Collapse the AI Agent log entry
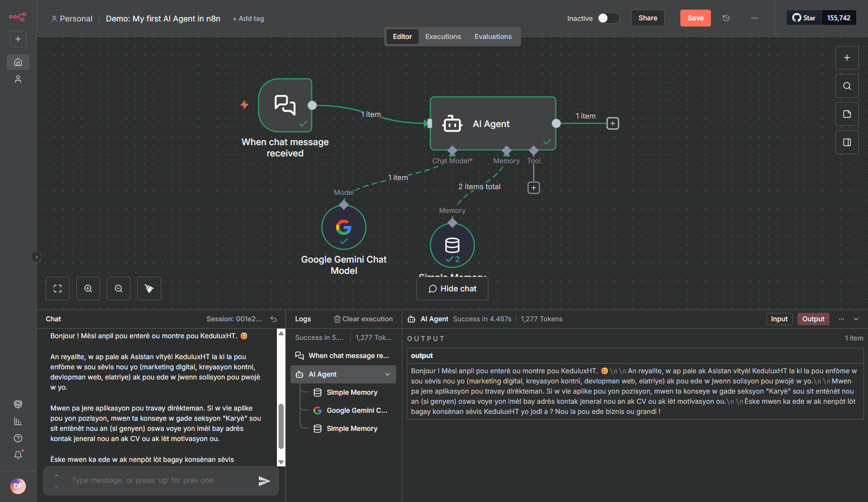Image resolution: width=868 pixels, height=502 pixels. pyautogui.click(x=388, y=374)
